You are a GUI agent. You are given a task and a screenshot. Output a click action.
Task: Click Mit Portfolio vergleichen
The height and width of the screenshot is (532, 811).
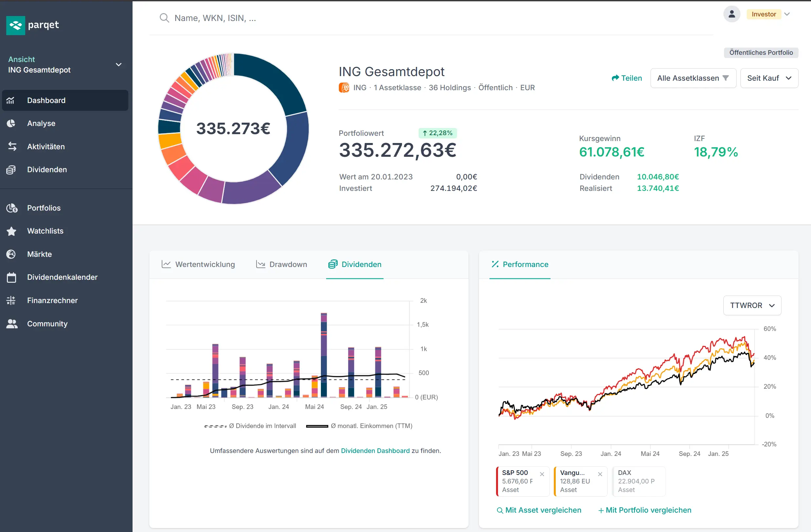(x=645, y=510)
